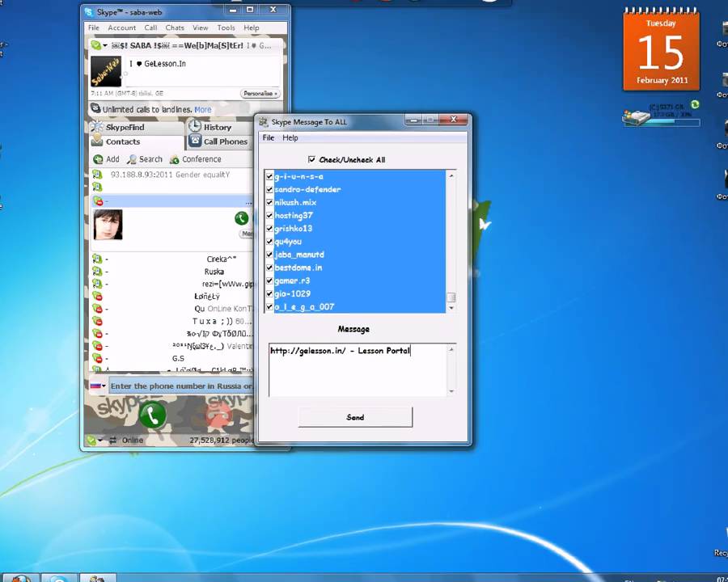Uncheck the grishko13 contact
Image resolution: width=728 pixels, height=582 pixels.
click(269, 228)
